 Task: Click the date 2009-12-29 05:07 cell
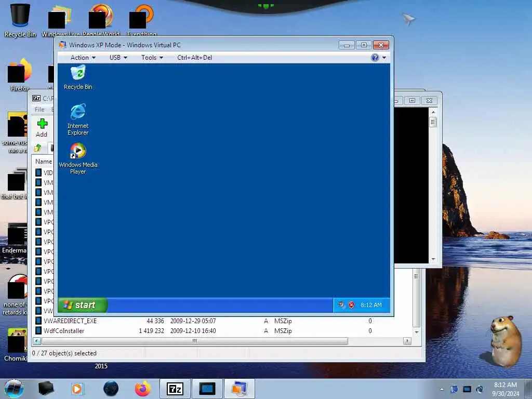(x=193, y=321)
